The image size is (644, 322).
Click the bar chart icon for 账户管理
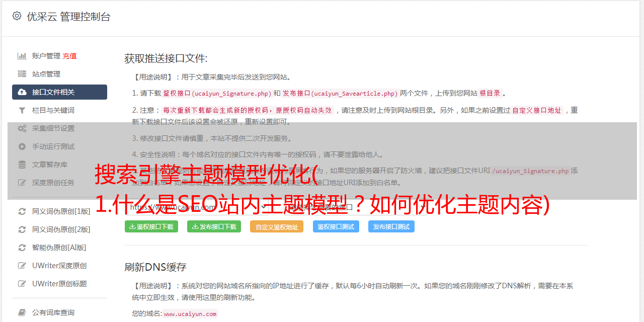(x=22, y=56)
